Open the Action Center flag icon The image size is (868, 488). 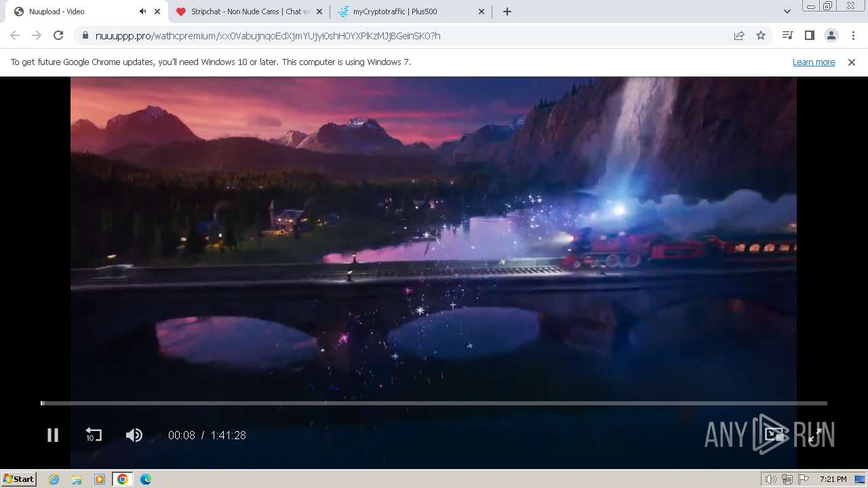tap(803, 479)
